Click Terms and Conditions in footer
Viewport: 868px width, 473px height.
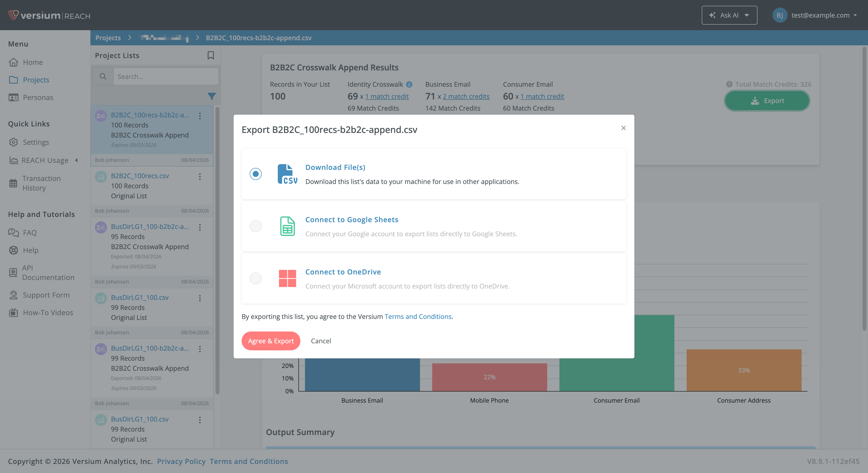(x=249, y=461)
